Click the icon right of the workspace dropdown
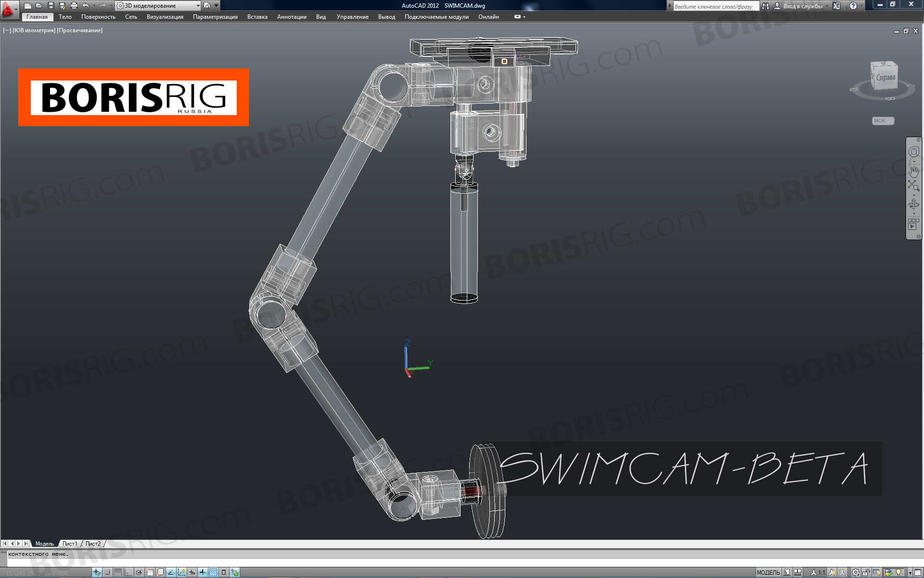This screenshot has height=578, width=924. pyautogui.click(x=207, y=6)
